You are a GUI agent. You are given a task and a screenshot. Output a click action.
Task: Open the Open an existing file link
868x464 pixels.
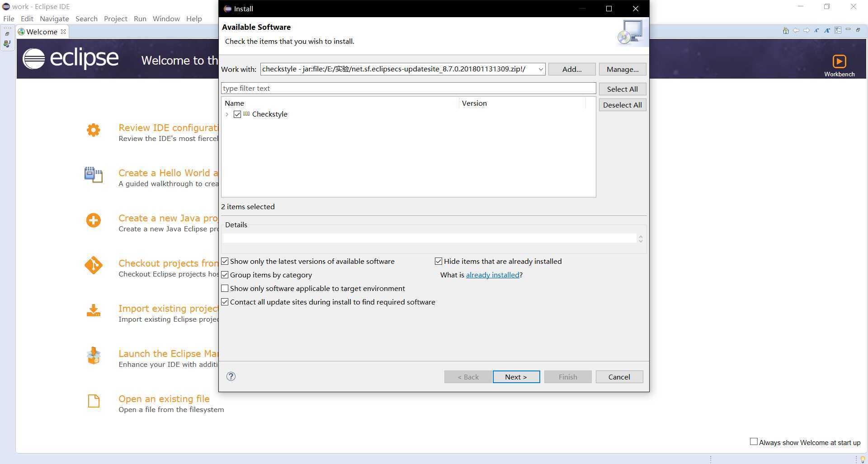pos(164,399)
